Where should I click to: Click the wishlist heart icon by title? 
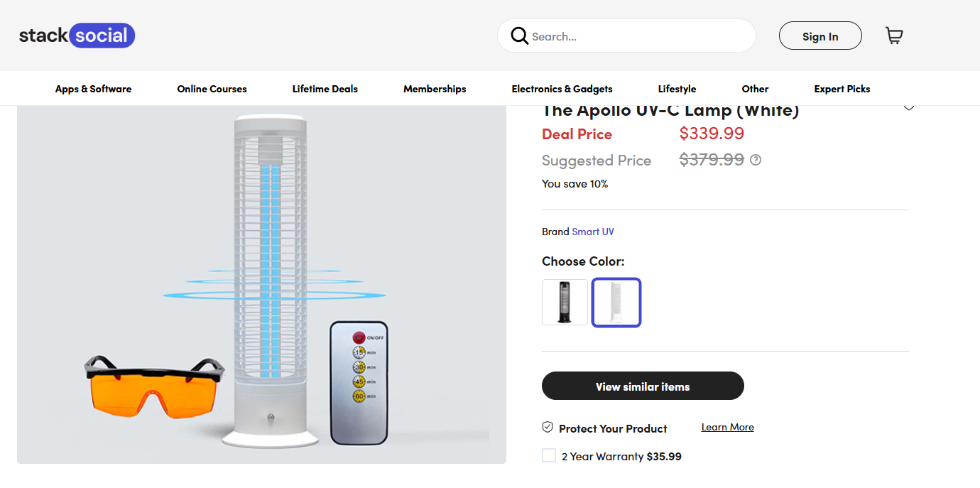[x=908, y=107]
